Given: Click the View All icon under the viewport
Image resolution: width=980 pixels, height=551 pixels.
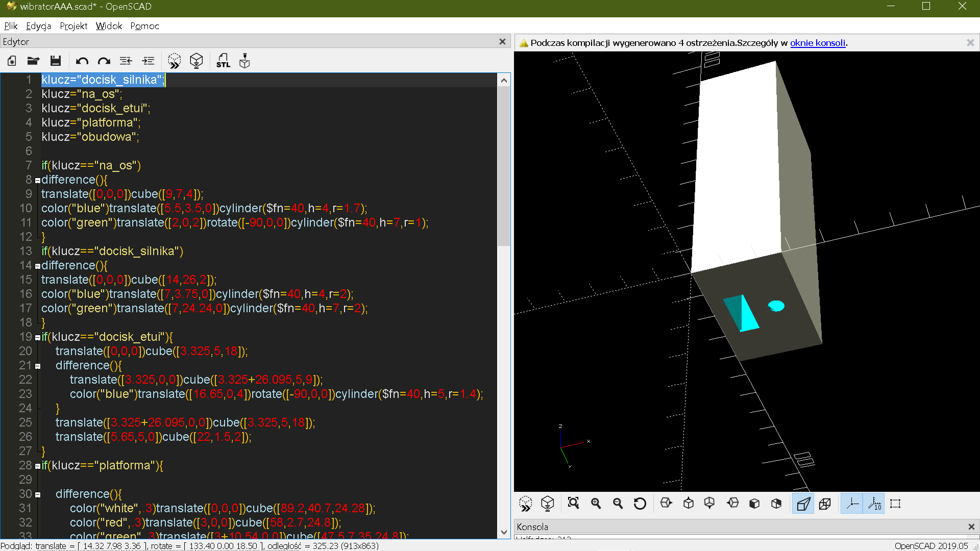Looking at the screenshot, I should click(573, 504).
